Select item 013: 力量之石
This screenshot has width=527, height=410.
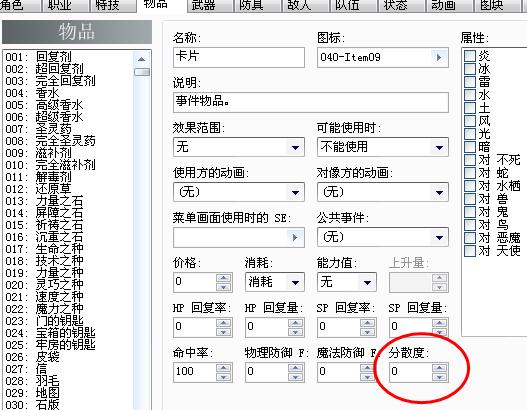tap(68, 201)
